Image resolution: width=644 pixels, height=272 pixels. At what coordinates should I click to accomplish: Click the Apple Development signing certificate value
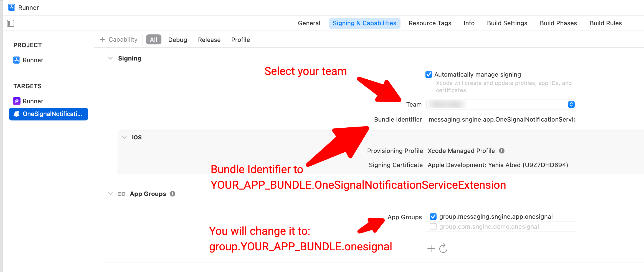tap(498, 165)
